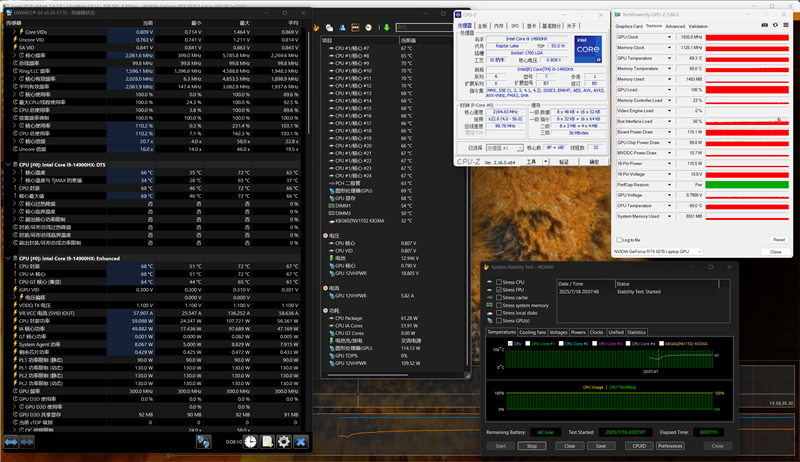This screenshot has width=800, height=462.
Task: Open the Advanced tab in GPU-Z
Action: (x=676, y=26)
